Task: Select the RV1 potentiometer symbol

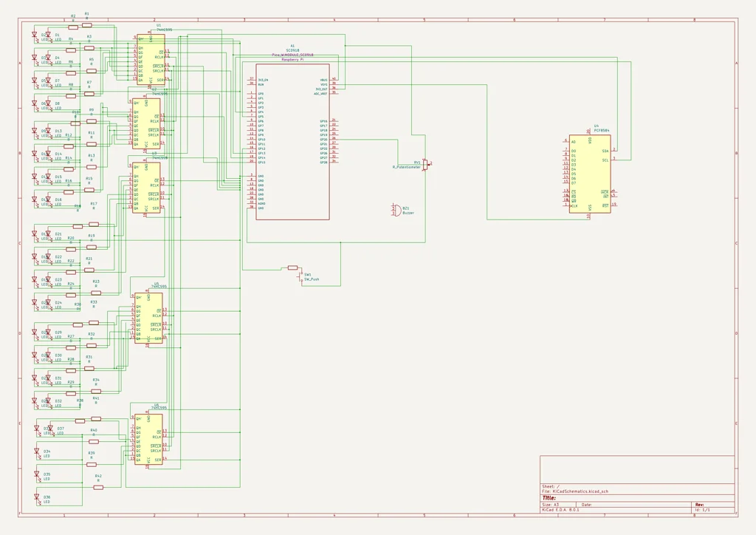Action: click(x=426, y=164)
